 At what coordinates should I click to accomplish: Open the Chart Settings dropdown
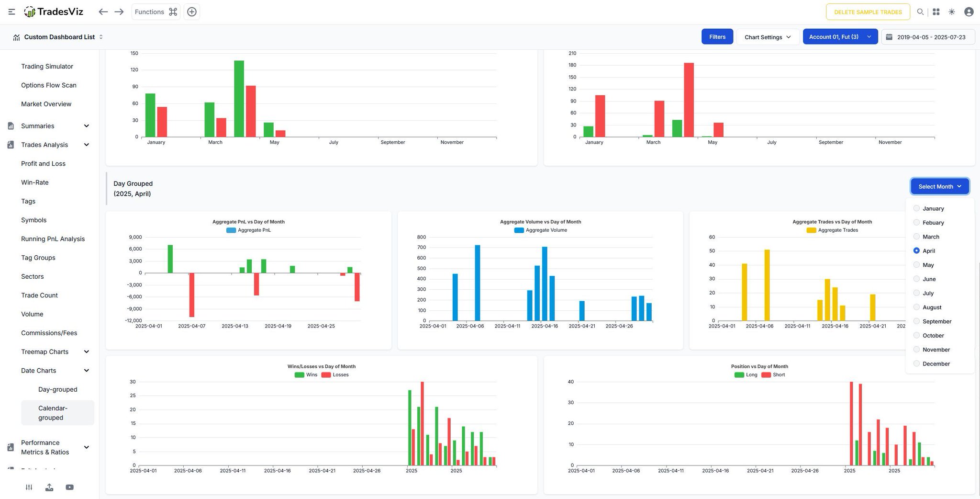768,37
